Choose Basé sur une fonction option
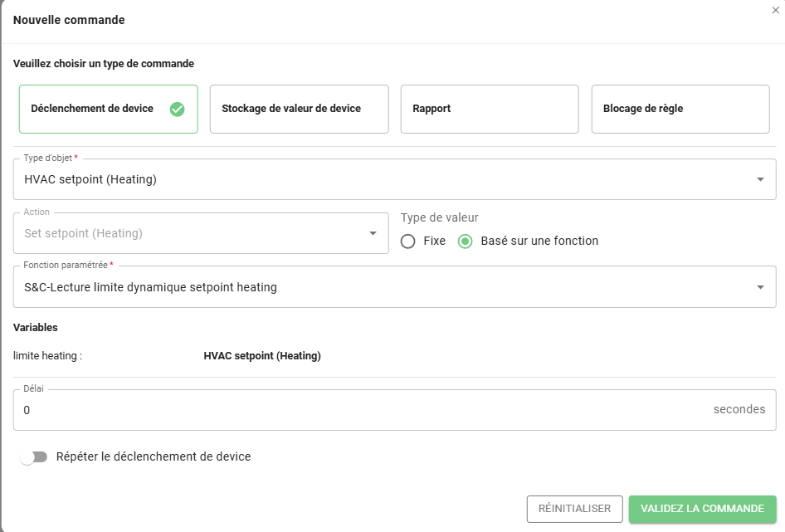 tap(466, 241)
